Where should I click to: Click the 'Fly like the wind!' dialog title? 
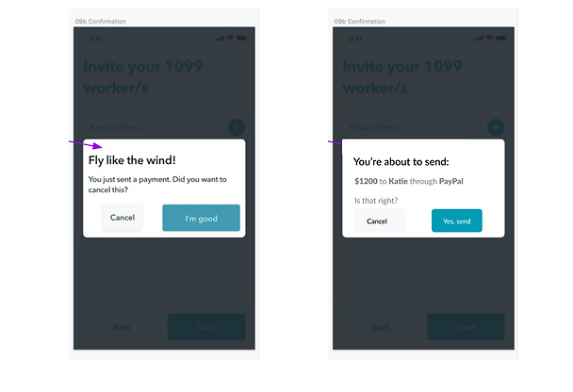pos(132,159)
